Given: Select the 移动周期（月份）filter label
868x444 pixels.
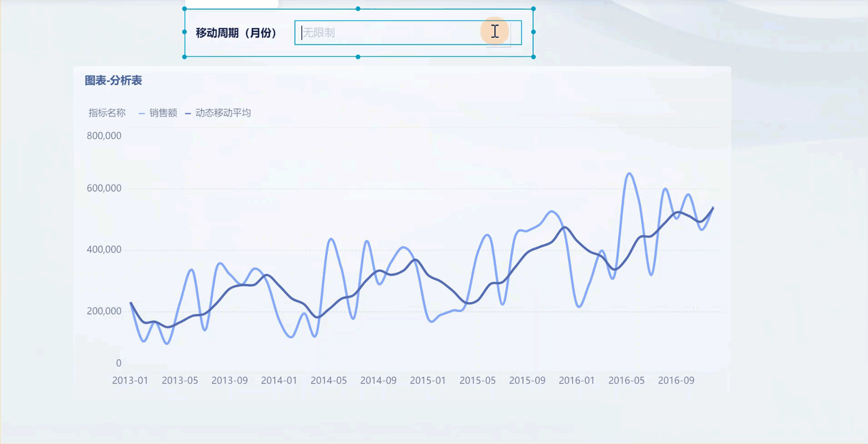Looking at the screenshot, I should coord(236,33).
